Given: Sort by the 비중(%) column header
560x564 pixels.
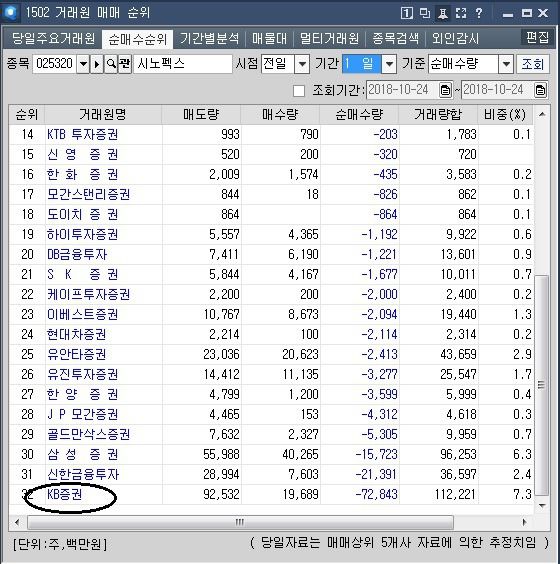Looking at the screenshot, I should [x=505, y=114].
